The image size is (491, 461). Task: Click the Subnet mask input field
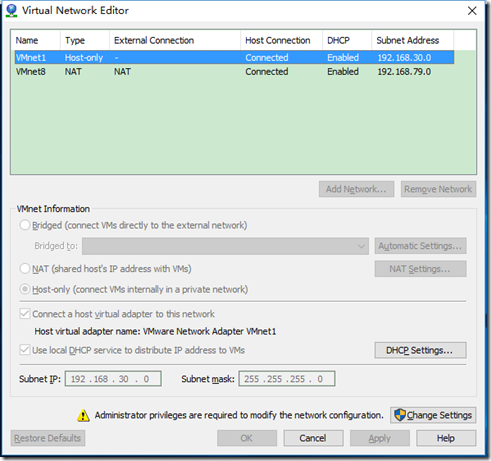tap(287, 379)
